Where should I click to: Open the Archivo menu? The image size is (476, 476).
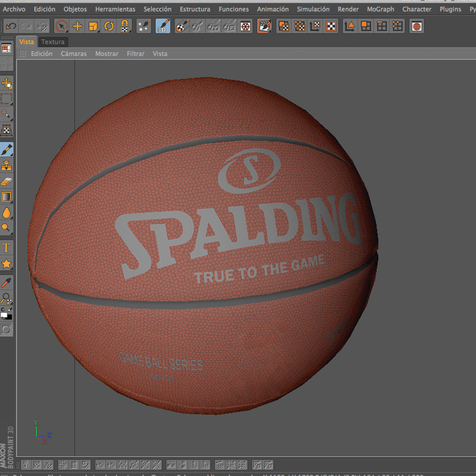[14, 9]
